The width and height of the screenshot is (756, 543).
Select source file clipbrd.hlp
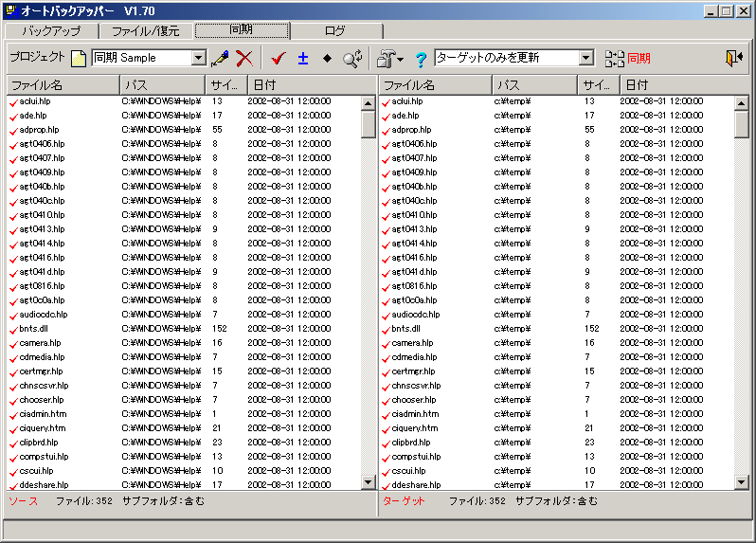click(39, 443)
